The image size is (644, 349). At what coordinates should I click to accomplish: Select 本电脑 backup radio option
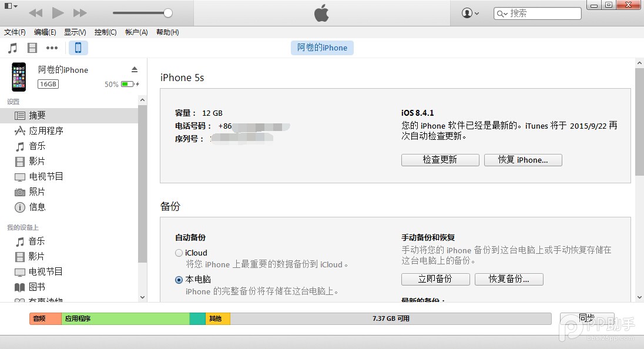(179, 280)
